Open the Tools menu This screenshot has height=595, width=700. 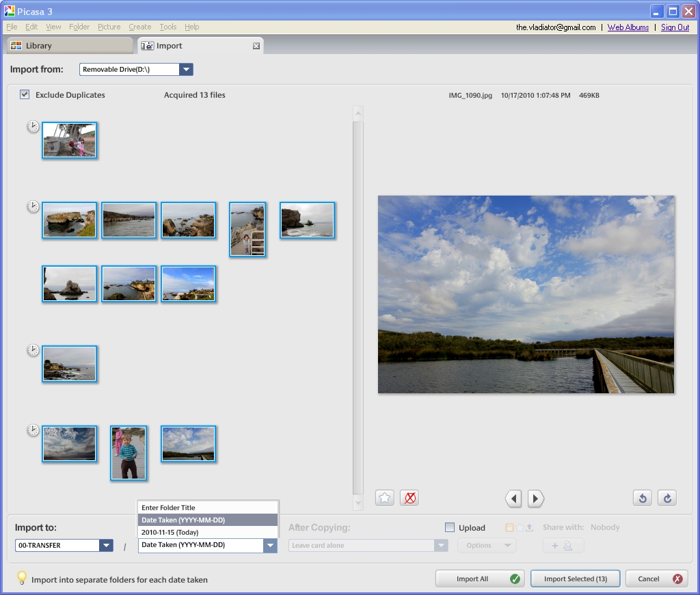point(167,27)
